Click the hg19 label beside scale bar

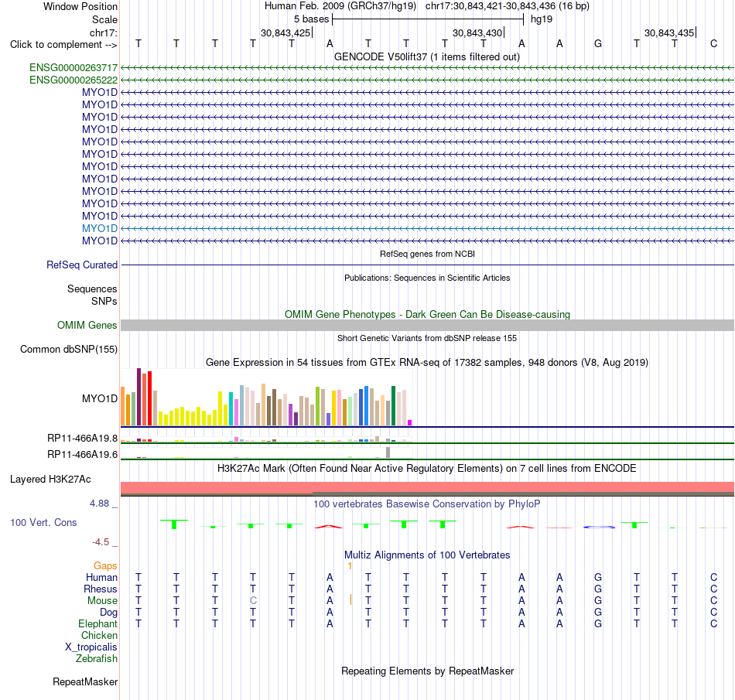[542, 19]
